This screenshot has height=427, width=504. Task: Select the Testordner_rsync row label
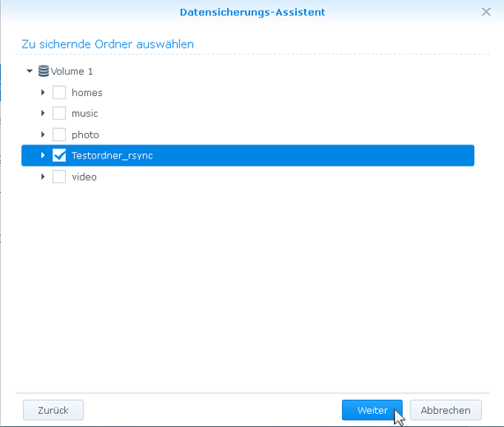pos(112,156)
